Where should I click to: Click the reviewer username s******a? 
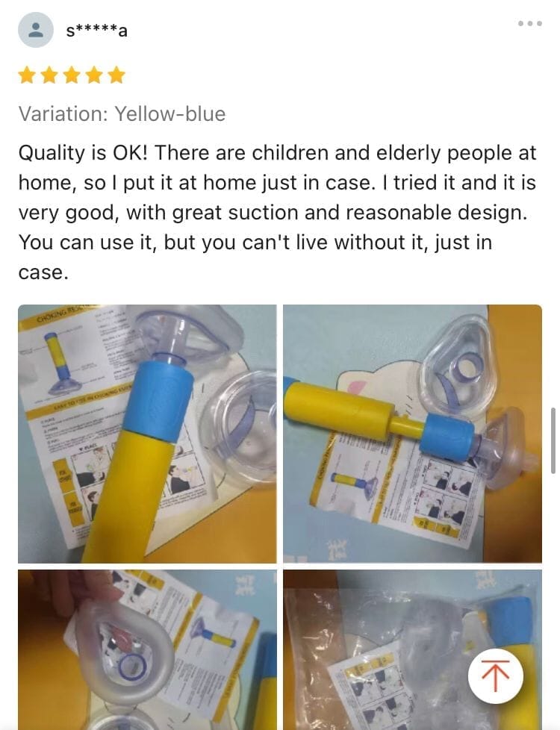97,31
